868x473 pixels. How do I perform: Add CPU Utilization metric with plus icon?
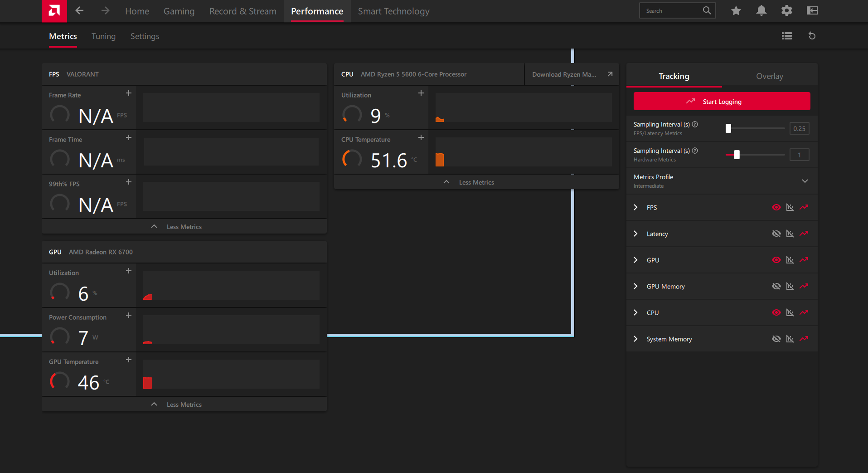tap(421, 93)
